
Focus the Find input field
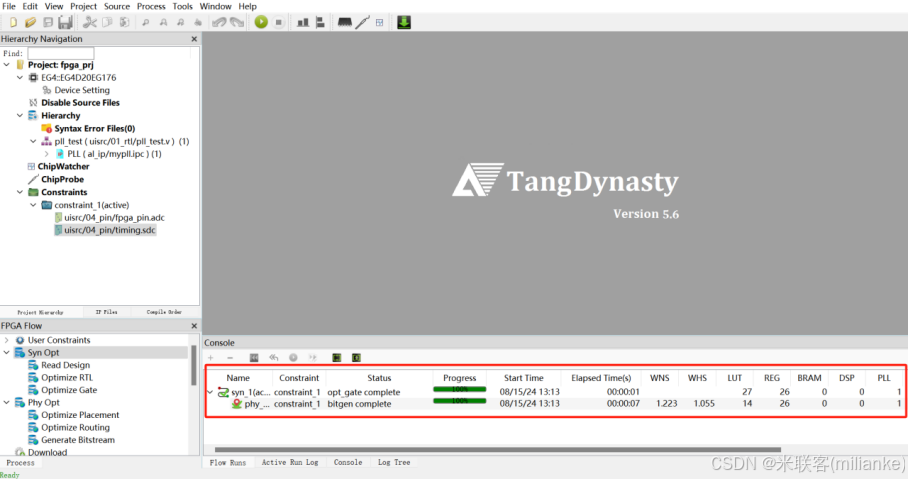(60, 53)
